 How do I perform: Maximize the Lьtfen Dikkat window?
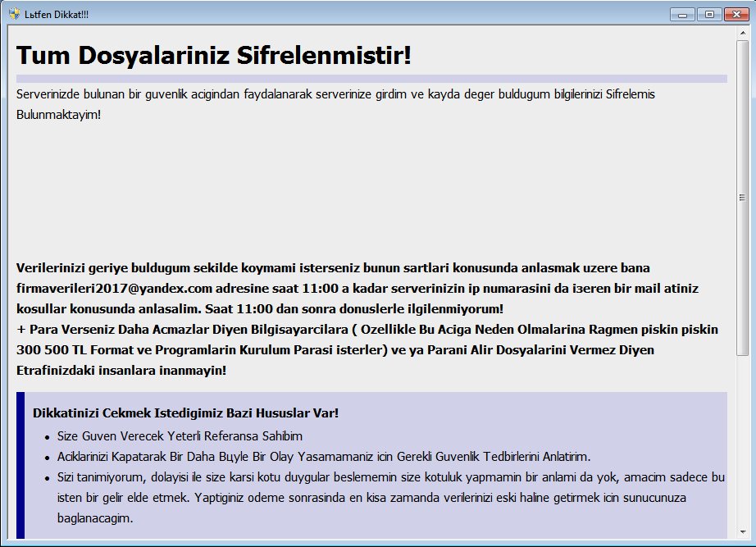click(x=709, y=15)
